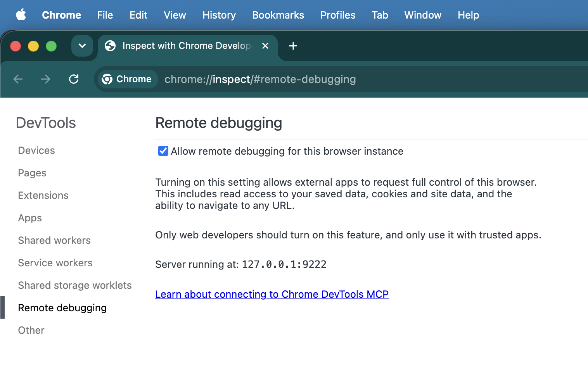The image size is (588, 383).
Task: Click the Remote debugging heading
Action: [x=219, y=123]
